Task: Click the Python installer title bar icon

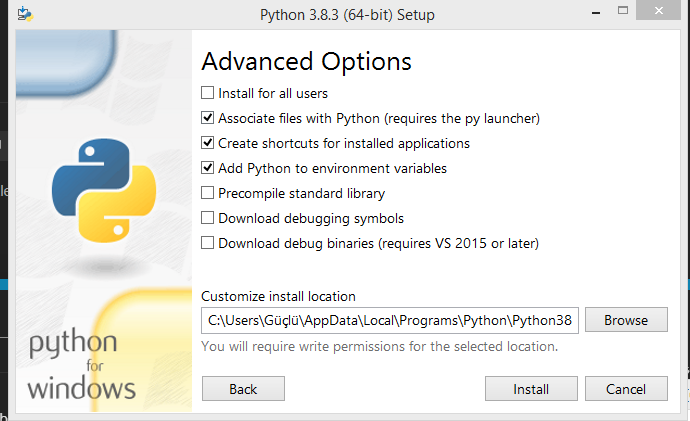Action: click(x=25, y=14)
